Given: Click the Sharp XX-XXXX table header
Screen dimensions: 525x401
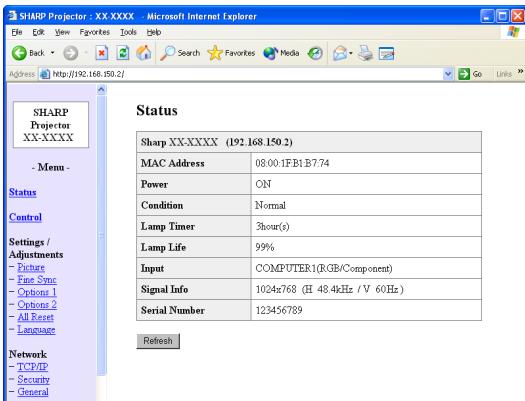Looking at the screenshot, I should coord(309,142).
